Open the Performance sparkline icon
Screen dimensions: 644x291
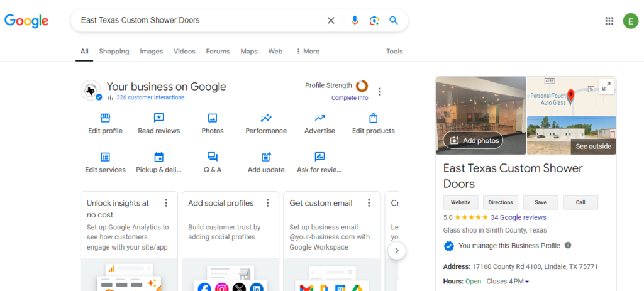click(266, 118)
